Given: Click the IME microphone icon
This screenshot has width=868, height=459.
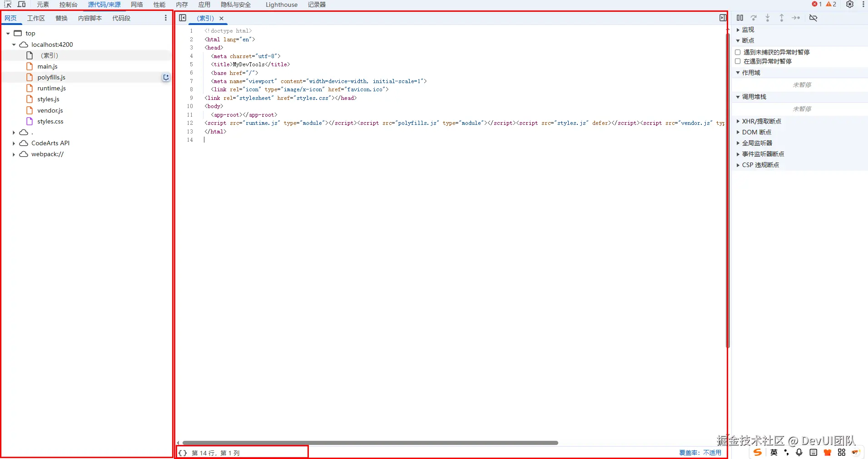Looking at the screenshot, I should click(799, 452).
